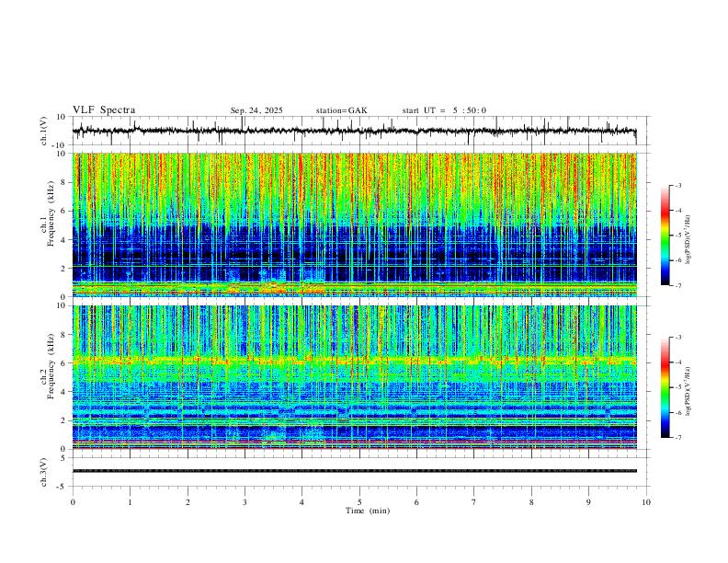The height and width of the screenshot is (563, 728).
Task: Click time axis tick label "6"
Action: click(416, 502)
